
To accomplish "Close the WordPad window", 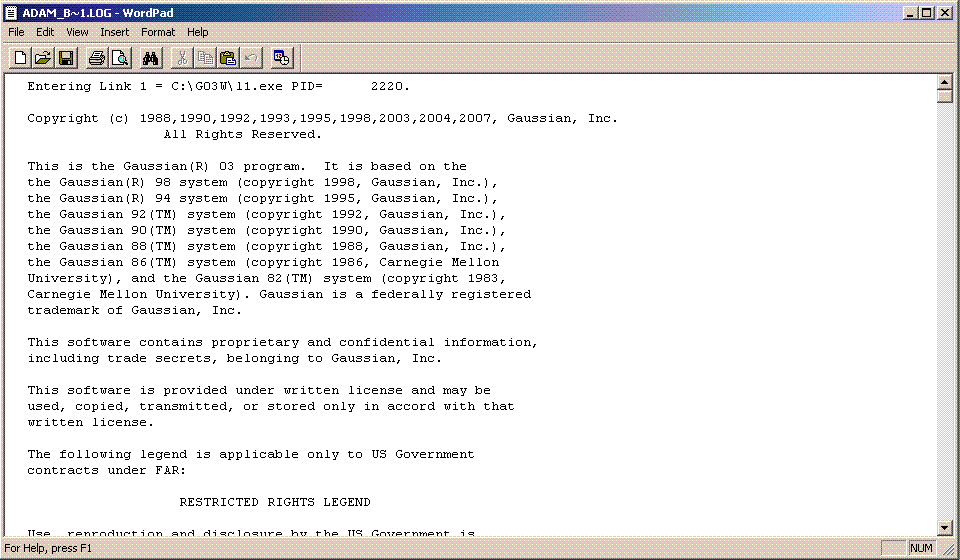I will 945,13.
